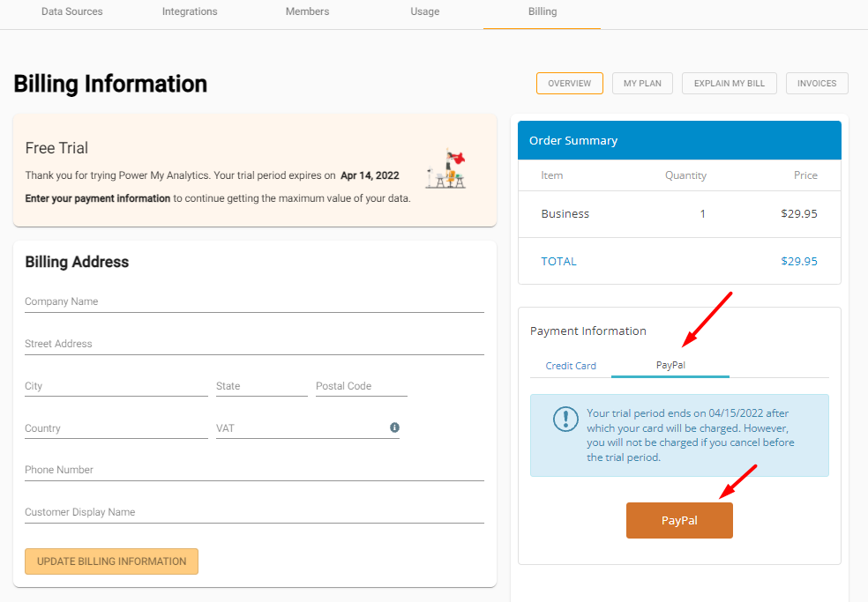Click the VAT info icon
This screenshot has width=868, height=602.
(394, 427)
